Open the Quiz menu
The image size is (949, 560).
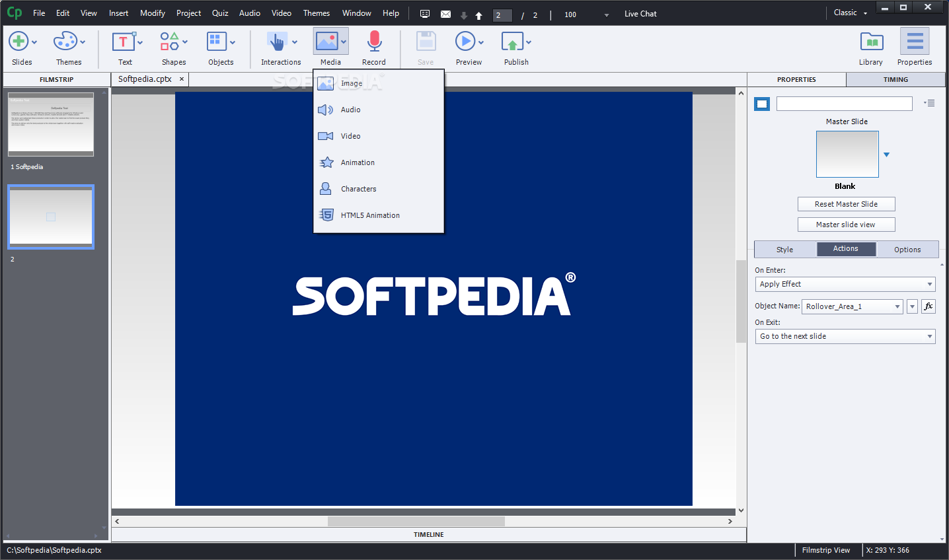tap(220, 13)
